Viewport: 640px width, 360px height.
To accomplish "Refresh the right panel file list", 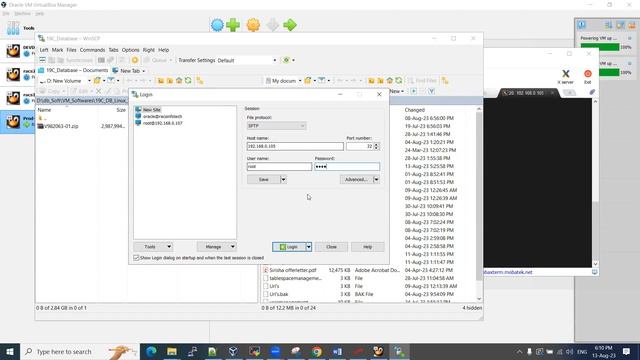I will coord(399,81).
